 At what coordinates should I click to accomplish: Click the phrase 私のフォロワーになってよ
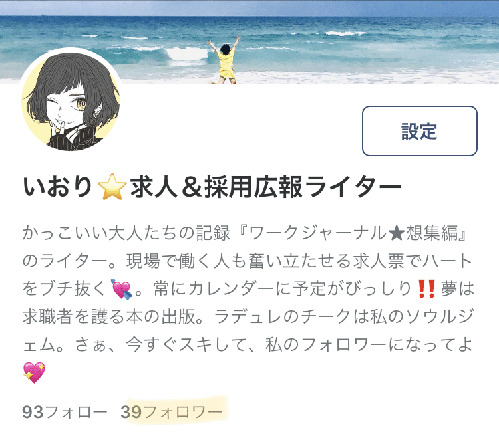click(369, 345)
